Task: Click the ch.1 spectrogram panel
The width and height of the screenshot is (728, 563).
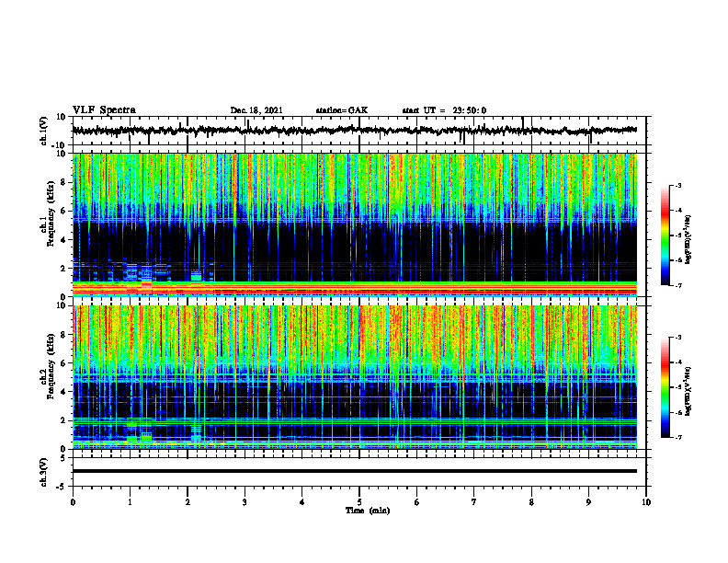Action: [x=354, y=224]
